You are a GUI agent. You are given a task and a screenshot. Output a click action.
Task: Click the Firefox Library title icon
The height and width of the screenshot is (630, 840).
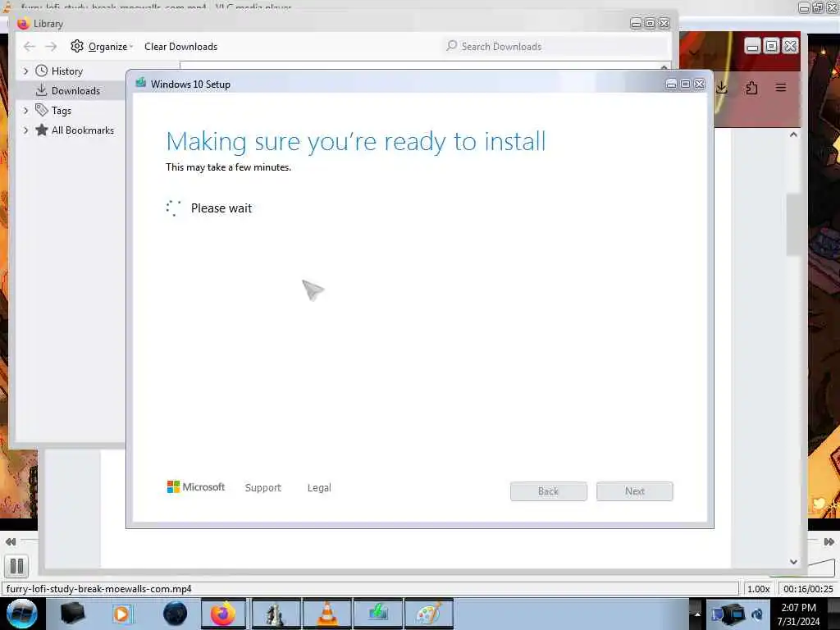pos(23,24)
